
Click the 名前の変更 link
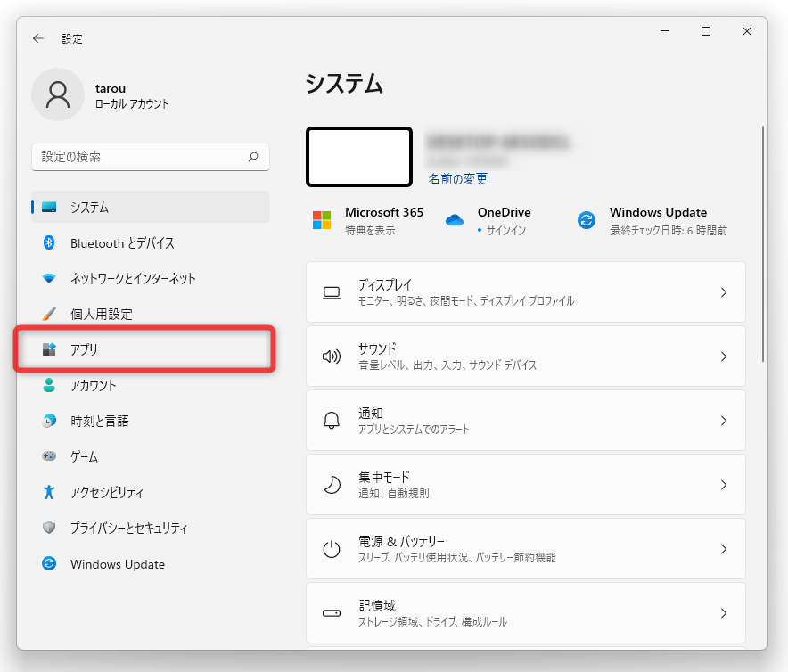click(458, 178)
